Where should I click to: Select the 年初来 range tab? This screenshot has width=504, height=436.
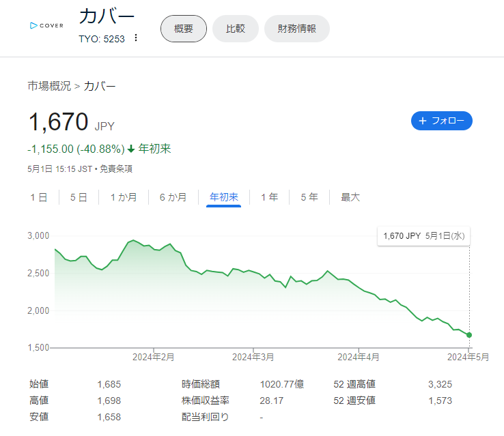point(224,197)
